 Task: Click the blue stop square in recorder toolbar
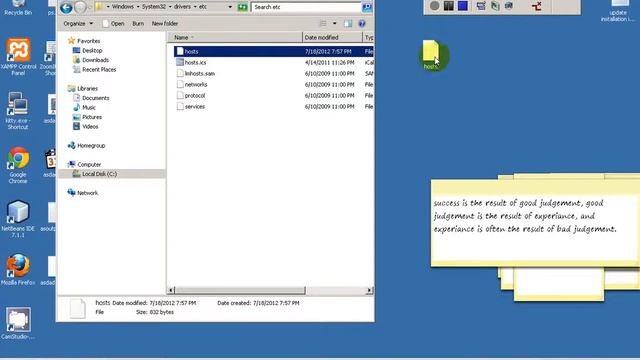click(463, 6)
